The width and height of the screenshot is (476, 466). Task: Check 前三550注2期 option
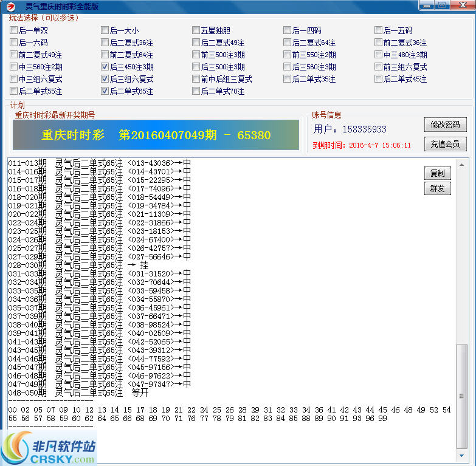[x=287, y=54]
